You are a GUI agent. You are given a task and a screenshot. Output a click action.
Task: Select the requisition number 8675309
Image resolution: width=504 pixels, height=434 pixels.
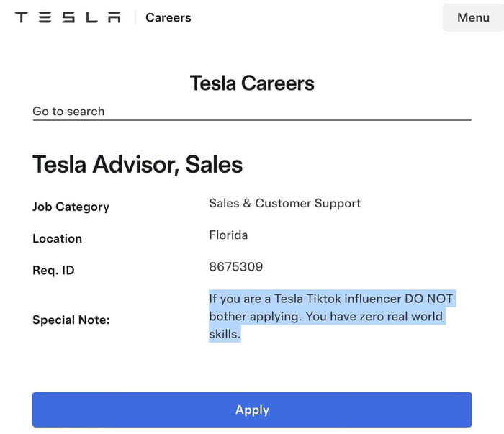(x=235, y=266)
